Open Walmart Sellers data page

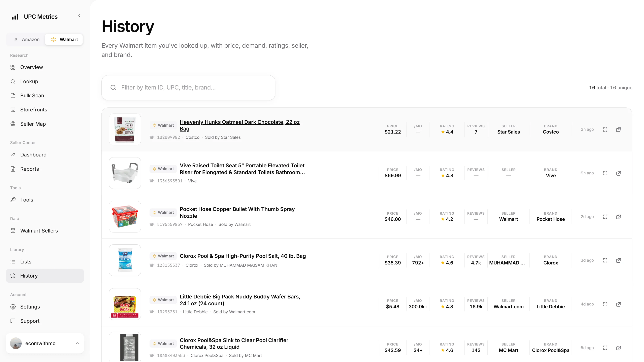point(45,231)
